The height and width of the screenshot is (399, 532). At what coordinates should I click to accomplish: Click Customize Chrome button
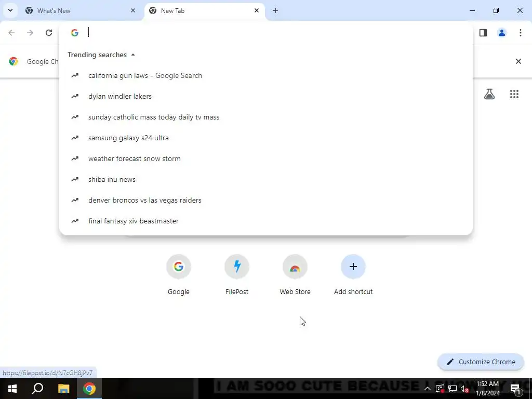pyautogui.click(x=481, y=362)
